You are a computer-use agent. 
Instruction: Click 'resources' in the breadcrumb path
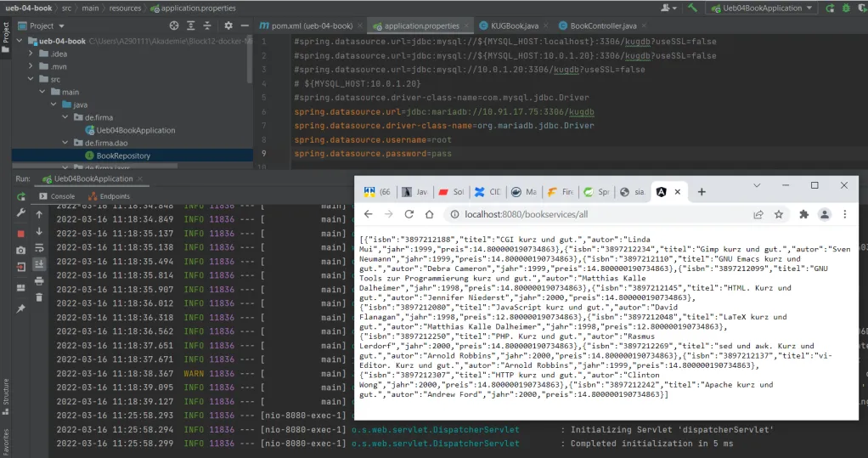(125, 8)
